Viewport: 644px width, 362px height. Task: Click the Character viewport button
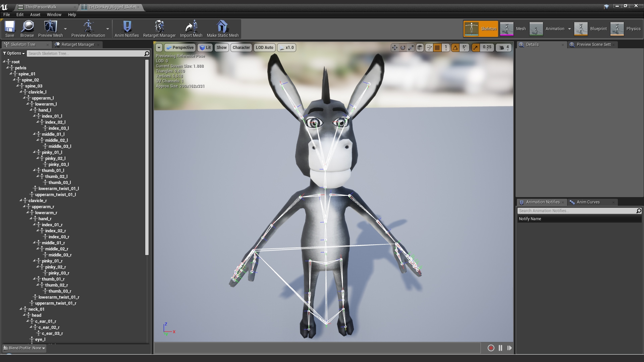(241, 48)
